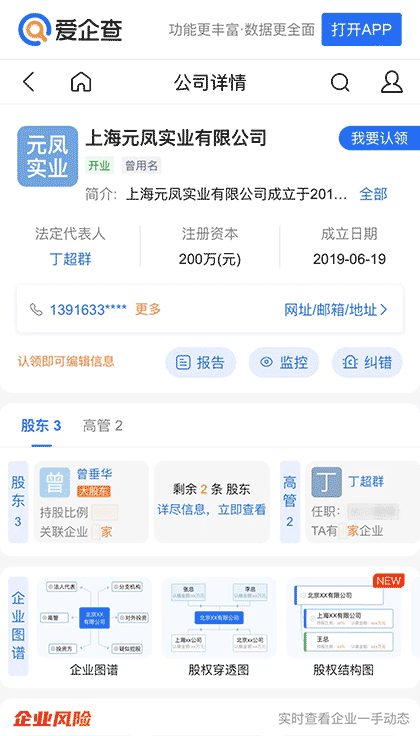The height and width of the screenshot is (736, 420).
Task: Open the 企业风险 section heading
Action: coord(52,718)
